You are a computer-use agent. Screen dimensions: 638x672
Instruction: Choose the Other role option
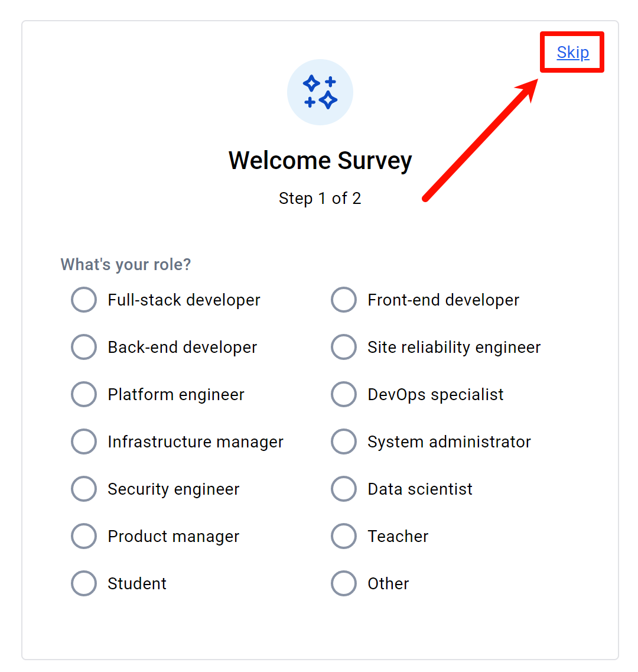point(344,583)
